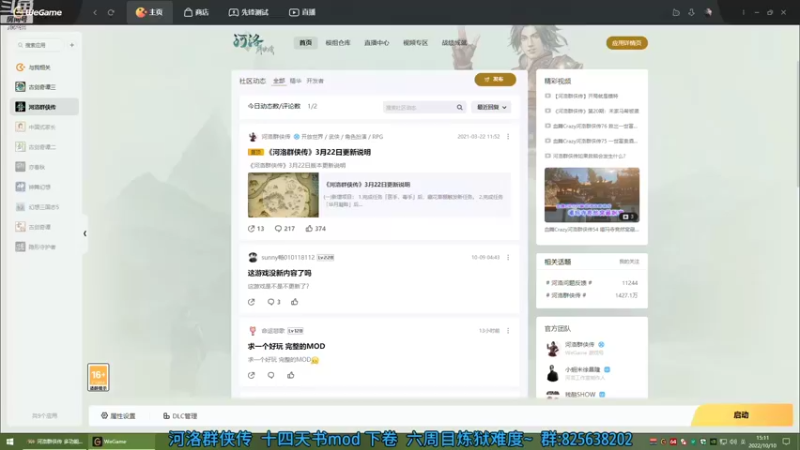
Task: Select 幻想三国志5 in the game list
Action: pyautogui.click(x=44, y=207)
